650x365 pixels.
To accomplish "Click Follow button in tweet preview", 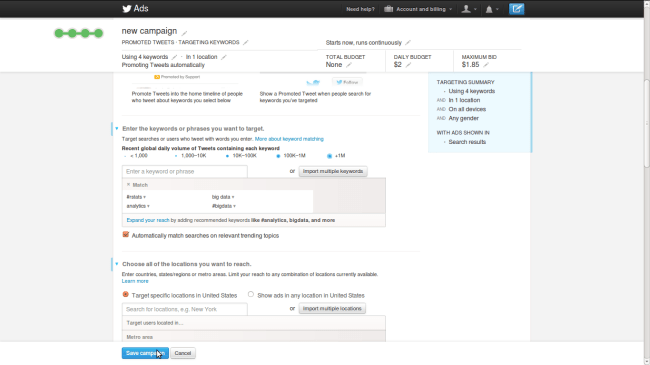I will point(347,82).
